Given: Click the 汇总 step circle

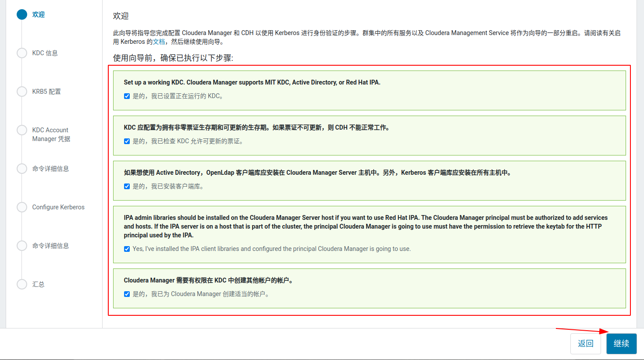Looking at the screenshot, I should pyautogui.click(x=22, y=284).
